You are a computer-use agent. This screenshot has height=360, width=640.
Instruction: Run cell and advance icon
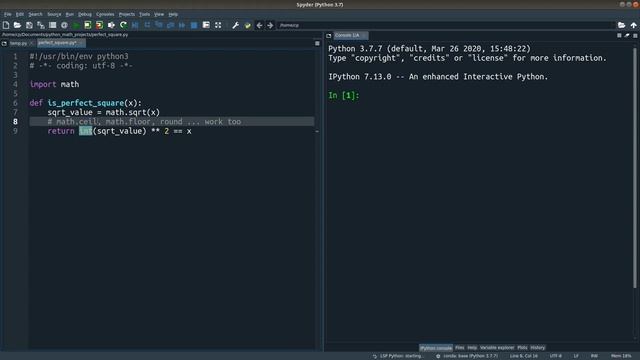pos(99,25)
